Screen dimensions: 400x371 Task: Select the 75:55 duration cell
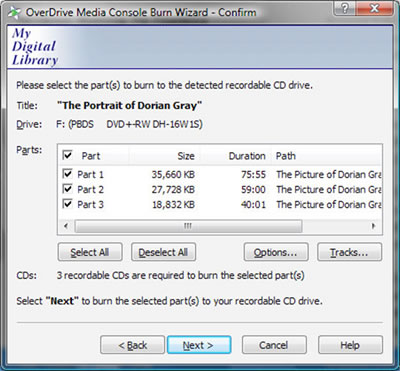tap(253, 174)
